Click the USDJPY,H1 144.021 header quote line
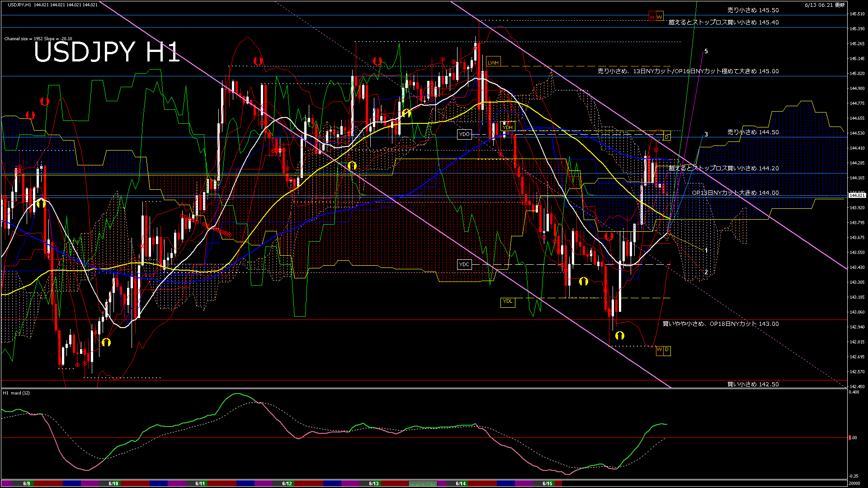The width and height of the screenshot is (868, 488). click(x=52, y=5)
